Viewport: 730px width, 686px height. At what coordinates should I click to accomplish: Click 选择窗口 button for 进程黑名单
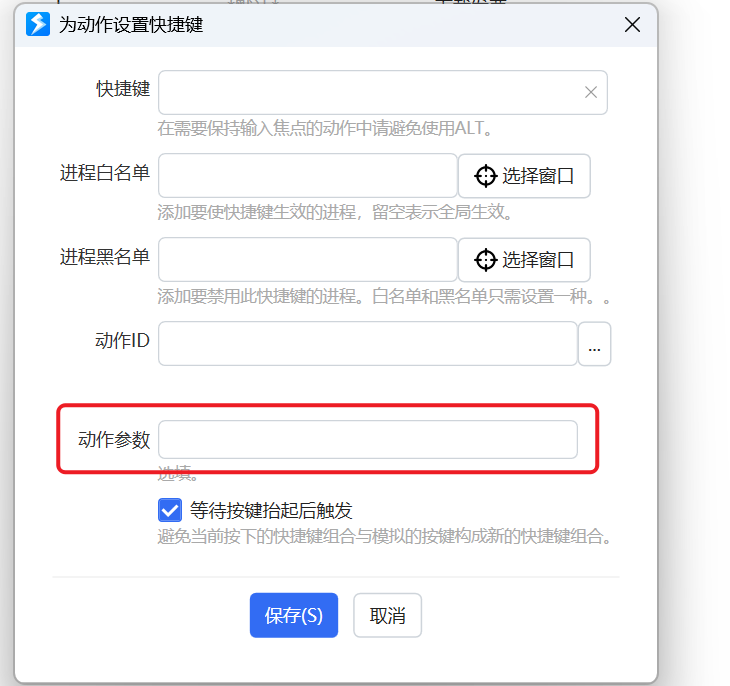click(x=524, y=260)
